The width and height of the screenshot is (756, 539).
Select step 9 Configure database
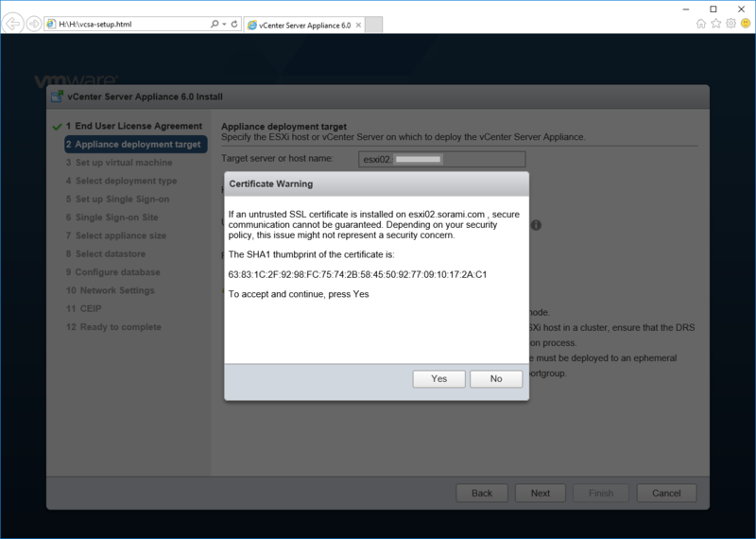tap(112, 272)
